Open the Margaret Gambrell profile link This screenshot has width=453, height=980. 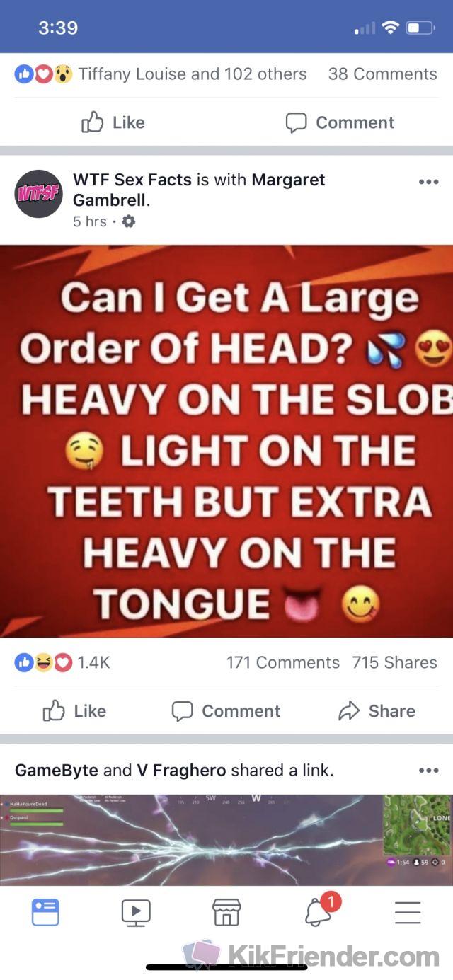click(199, 190)
